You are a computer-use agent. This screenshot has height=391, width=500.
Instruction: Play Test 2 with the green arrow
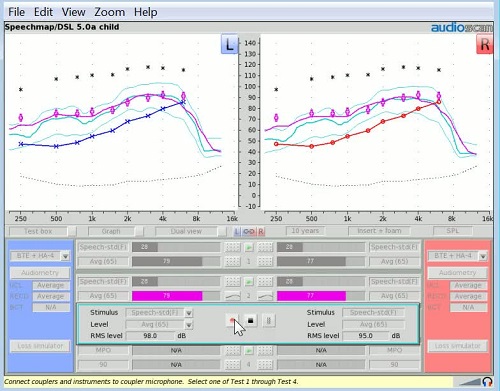point(249,282)
